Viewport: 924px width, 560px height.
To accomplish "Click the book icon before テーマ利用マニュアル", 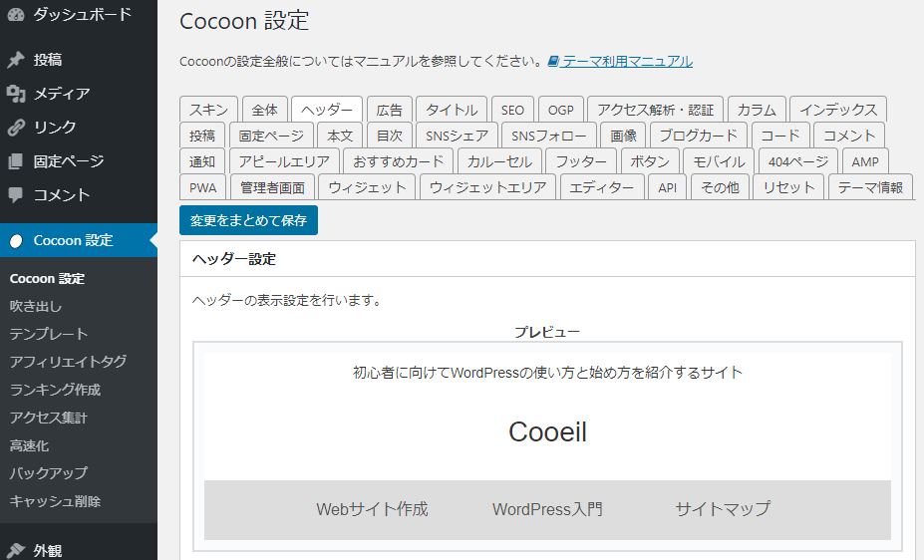I will click(x=553, y=61).
